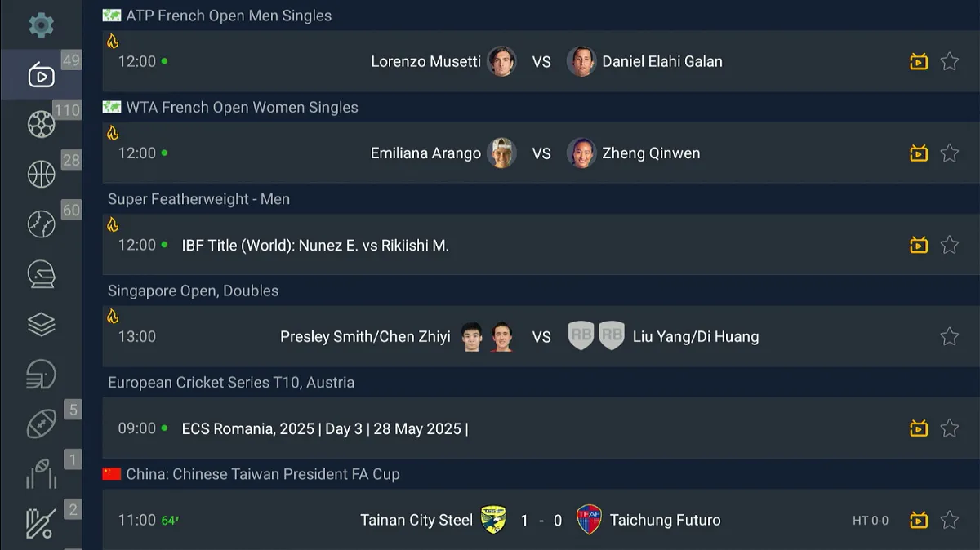
Task: Open the football section in sidebar
Action: [x=41, y=124]
